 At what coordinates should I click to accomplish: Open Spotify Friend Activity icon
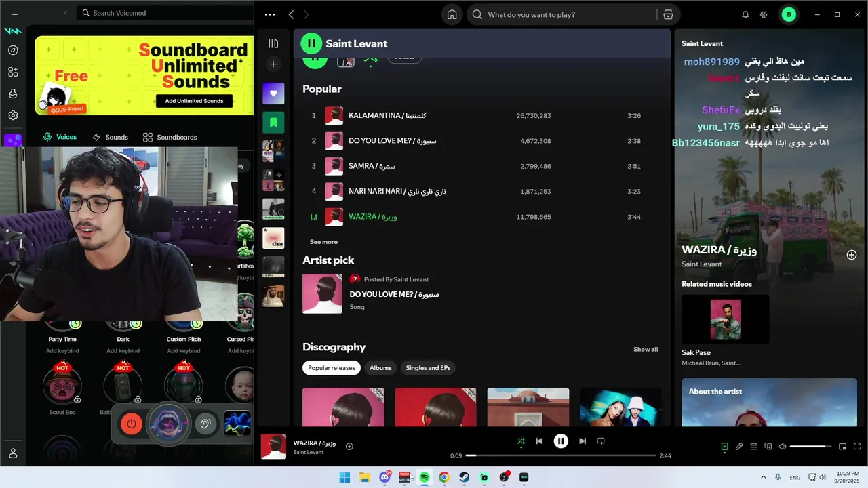[764, 14]
